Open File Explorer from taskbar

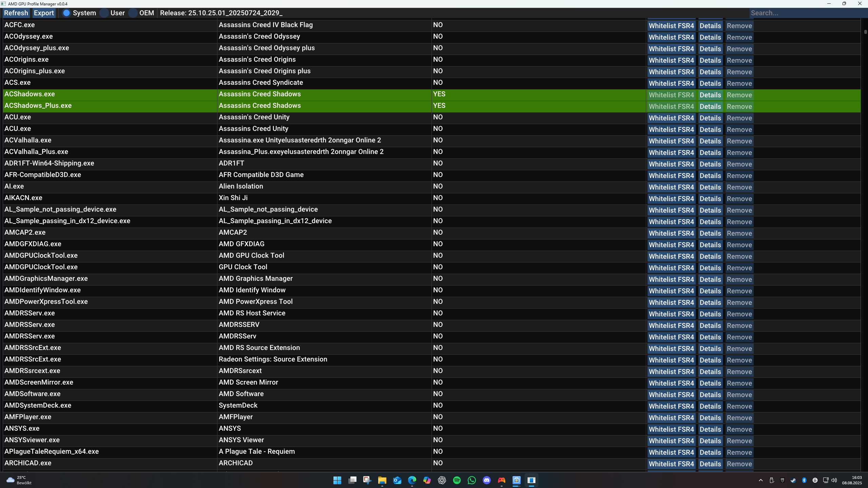click(382, 480)
